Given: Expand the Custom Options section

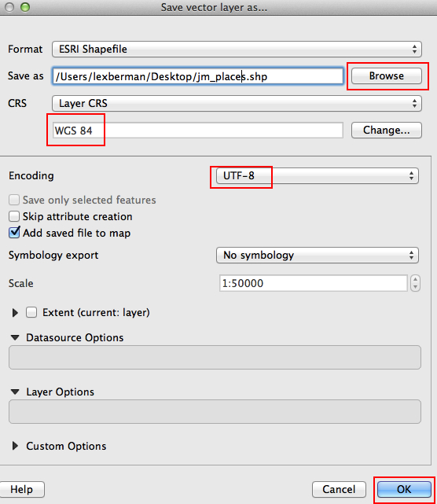Looking at the screenshot, I should click(x=15, y=446).
